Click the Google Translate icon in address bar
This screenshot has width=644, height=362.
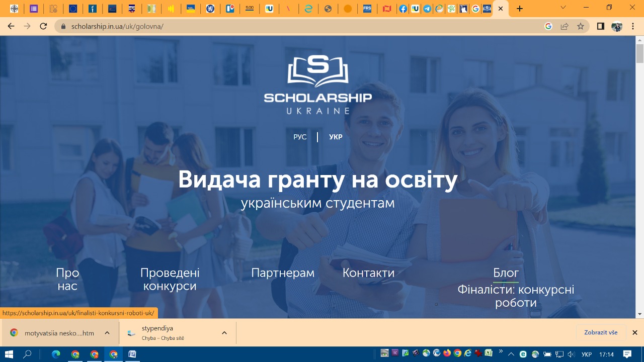pyautogui.click(x=548, y=26)
